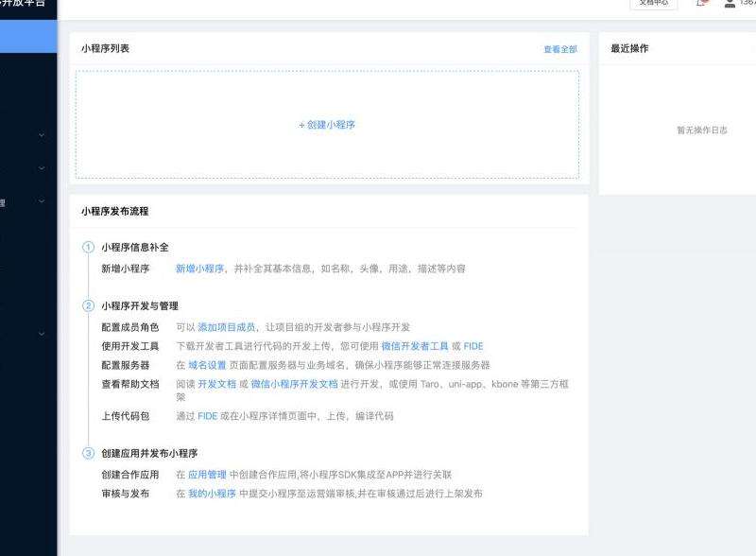Open the 新增小程序 link

(x=196, y=269)
